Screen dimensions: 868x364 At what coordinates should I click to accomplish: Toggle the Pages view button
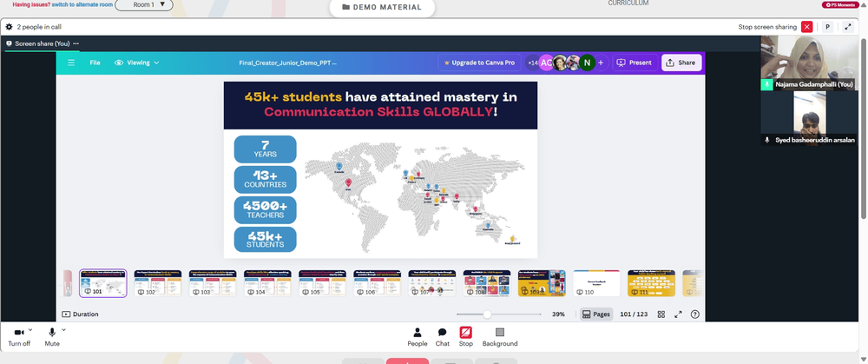point(596,314)
